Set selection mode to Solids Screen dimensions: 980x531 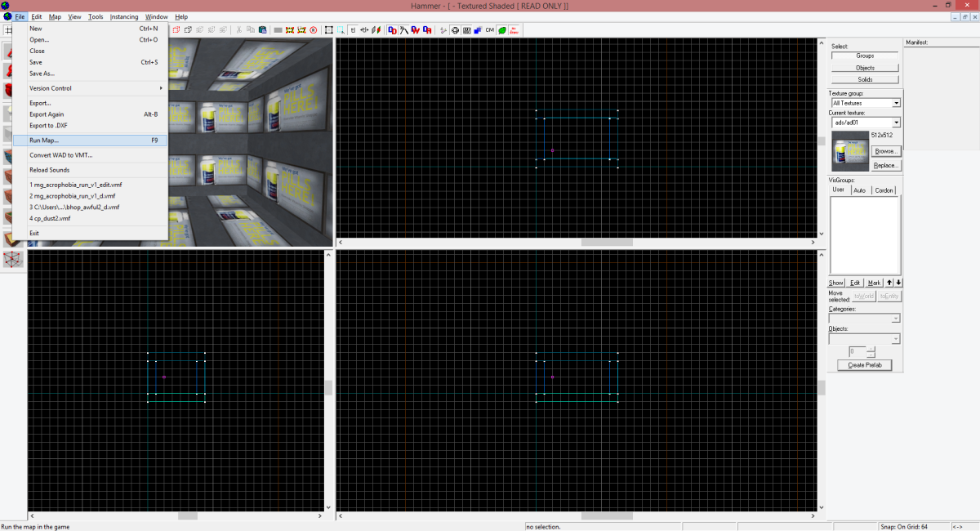865,79
